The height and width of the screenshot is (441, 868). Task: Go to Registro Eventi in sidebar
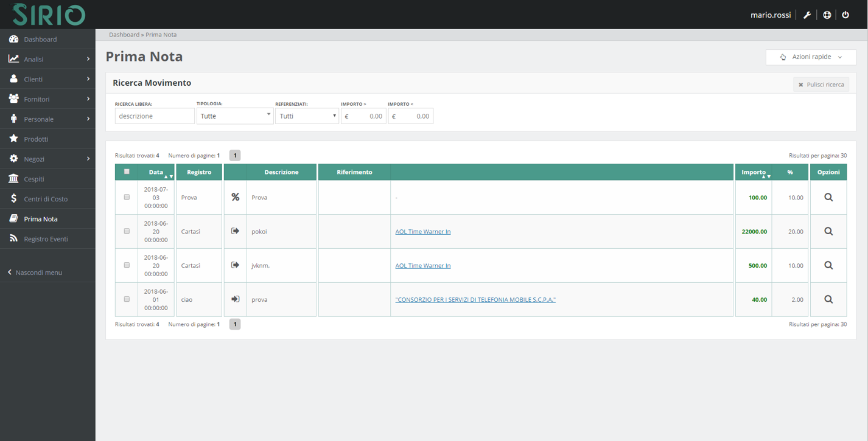46,239
